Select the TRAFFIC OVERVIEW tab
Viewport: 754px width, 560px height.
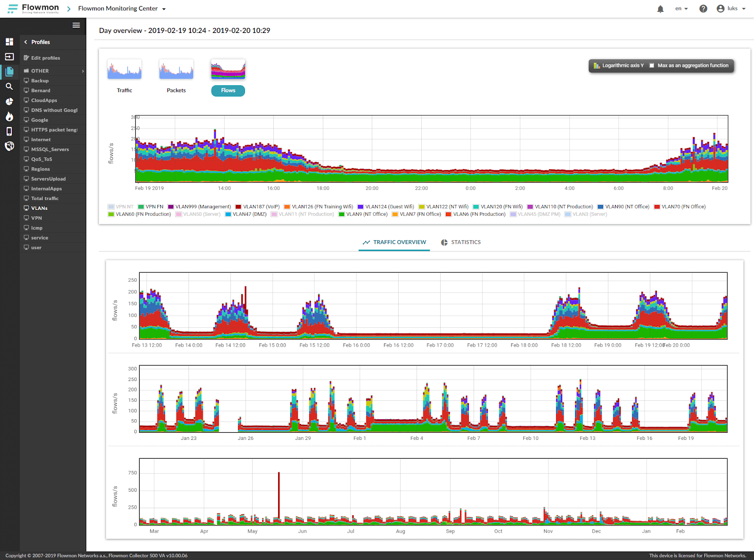(394, 243)
